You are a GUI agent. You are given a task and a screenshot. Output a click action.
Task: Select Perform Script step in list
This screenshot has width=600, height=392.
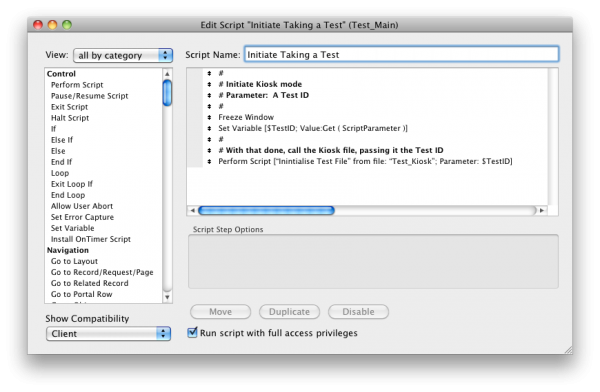pyautogui.click(x=77, y=85)
